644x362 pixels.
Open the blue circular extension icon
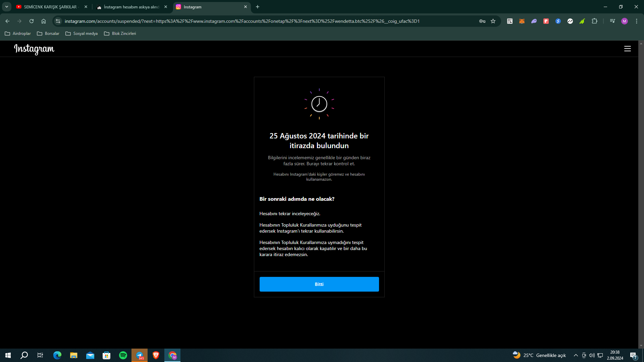[558, 21]
